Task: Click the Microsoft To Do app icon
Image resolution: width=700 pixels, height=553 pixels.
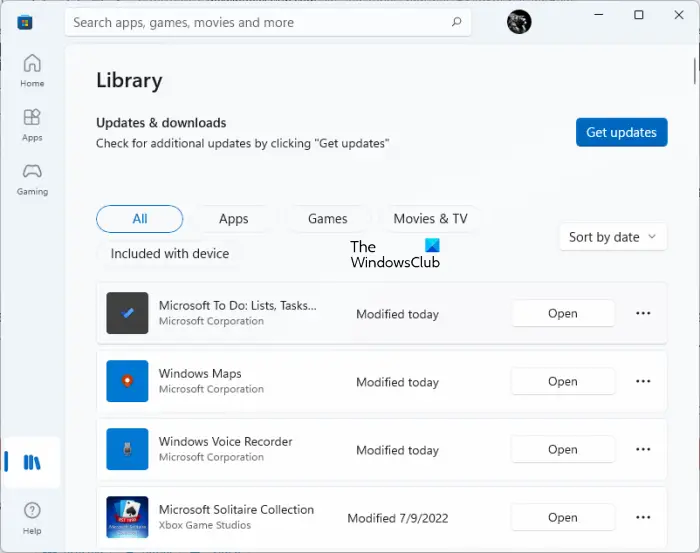Action: tap(127, 313)
